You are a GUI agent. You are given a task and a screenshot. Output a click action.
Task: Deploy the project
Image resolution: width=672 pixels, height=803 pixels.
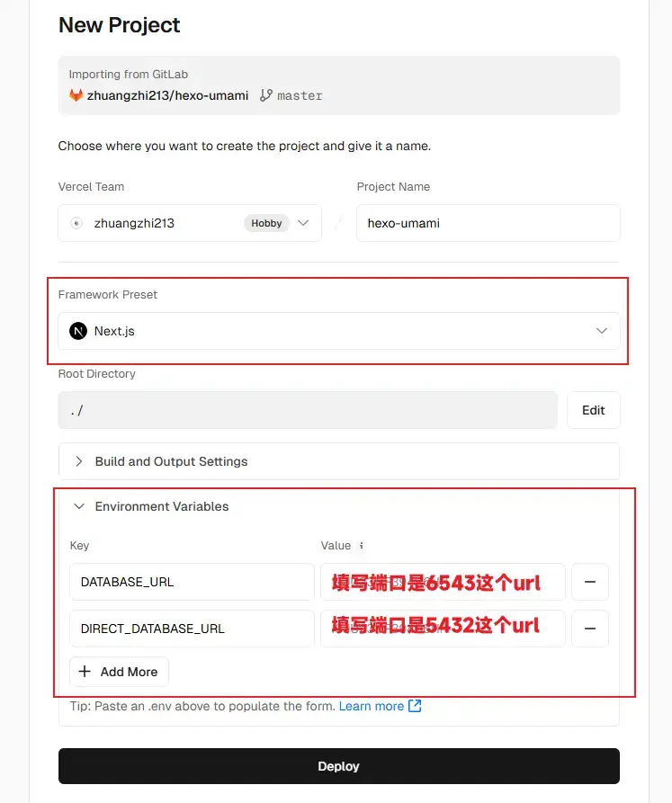click(339, 766)
